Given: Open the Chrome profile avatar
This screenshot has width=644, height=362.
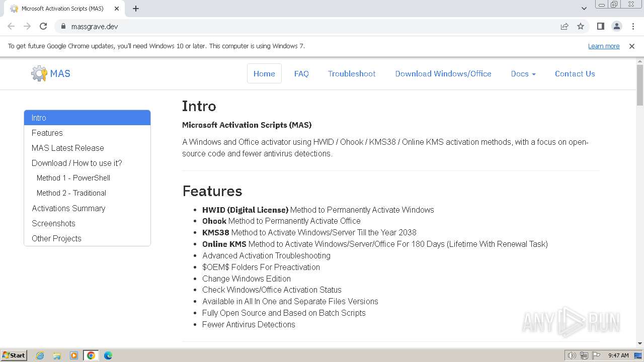Looking at the screenshot, I should tap(616, 26).
